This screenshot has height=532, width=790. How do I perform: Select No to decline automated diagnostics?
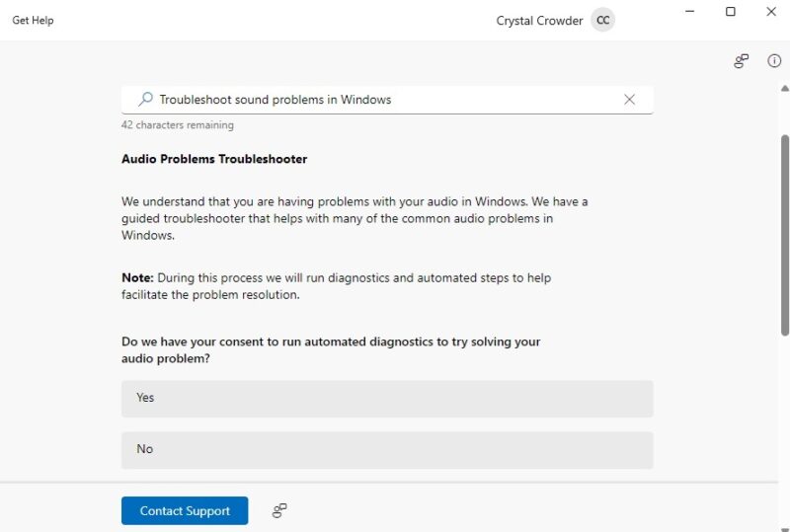coord(387,450)
